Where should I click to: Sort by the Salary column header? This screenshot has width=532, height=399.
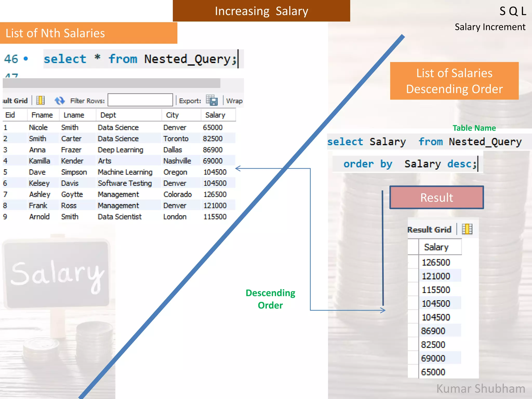tap(215, 115)
